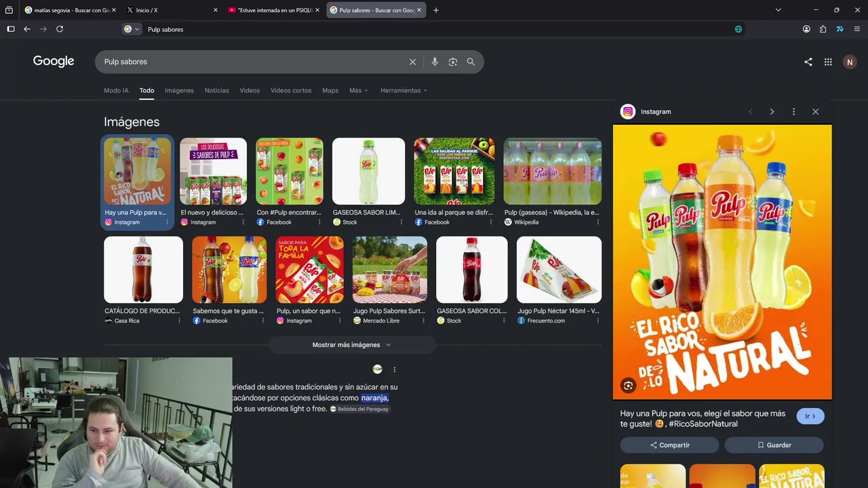Open more options in the Instagram preview panel
The height and width of the screenshot is (488, 868).
click(x=793, y=112)
